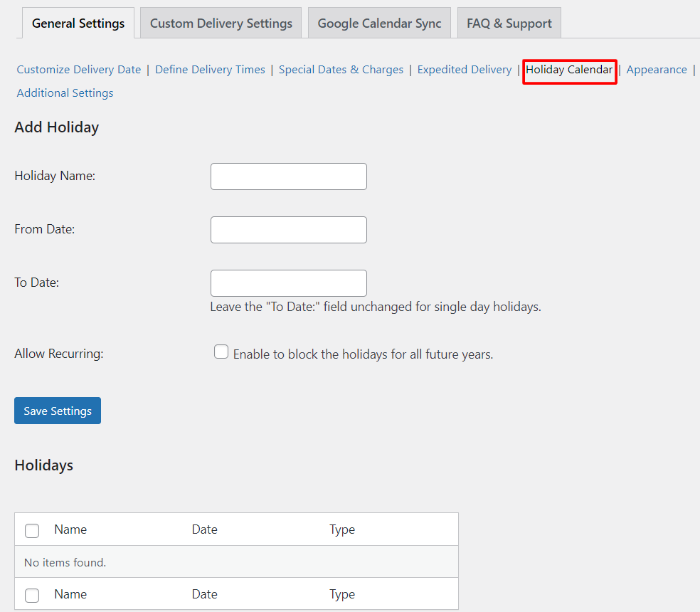Go to the FAQ & Support tab
700x612 pixels.
[x=509, y=23]
